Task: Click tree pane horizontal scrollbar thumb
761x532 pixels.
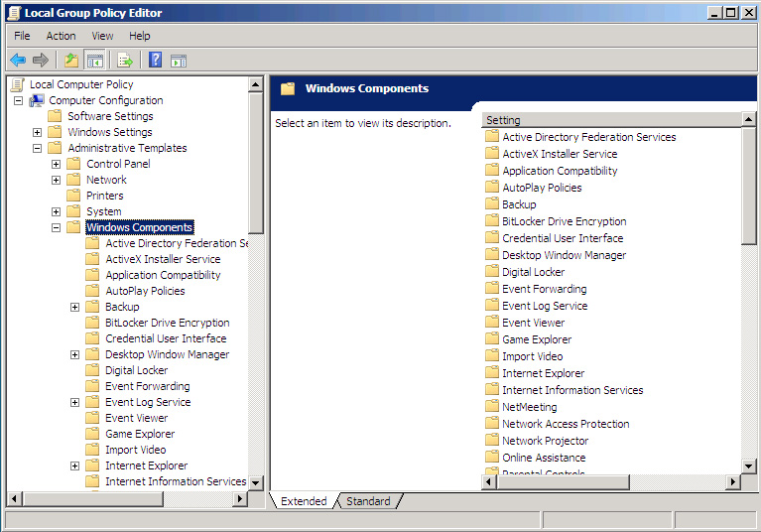Action: 92,498
